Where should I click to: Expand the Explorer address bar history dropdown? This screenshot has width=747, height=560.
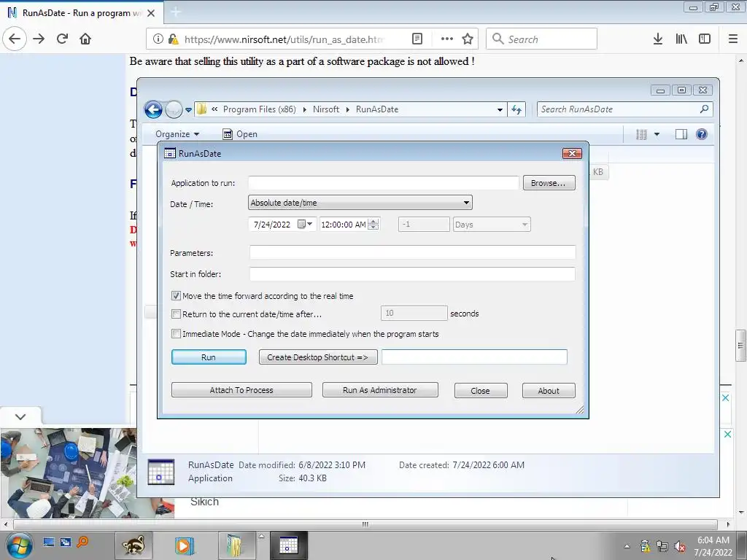(500, 109)
